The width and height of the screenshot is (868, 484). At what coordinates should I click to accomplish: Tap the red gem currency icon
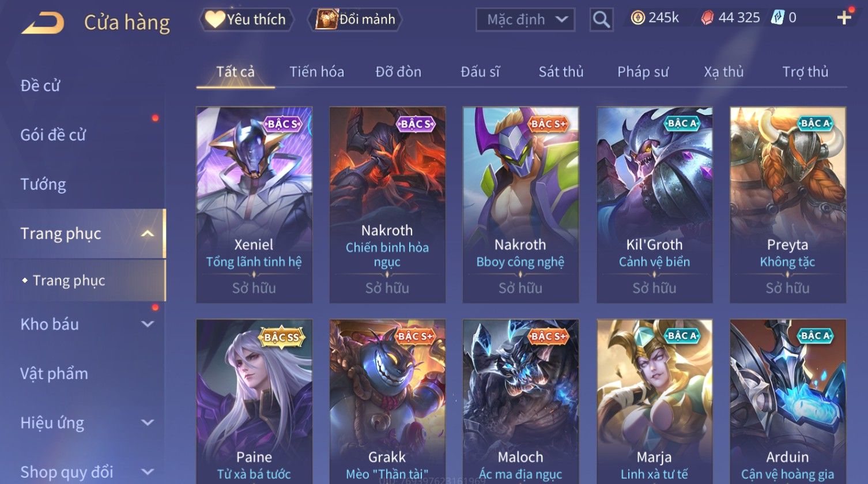coord(707,18)
